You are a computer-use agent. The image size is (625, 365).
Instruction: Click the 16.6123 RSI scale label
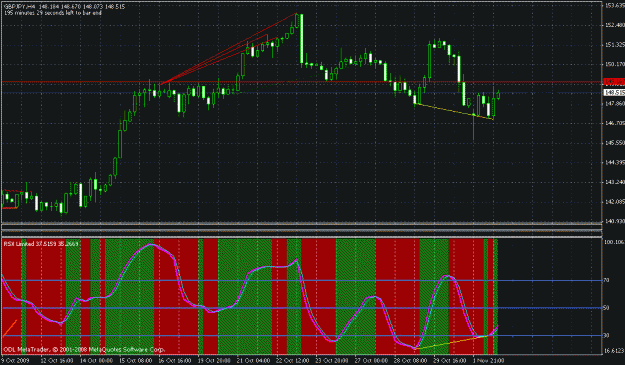click(614, 351)
